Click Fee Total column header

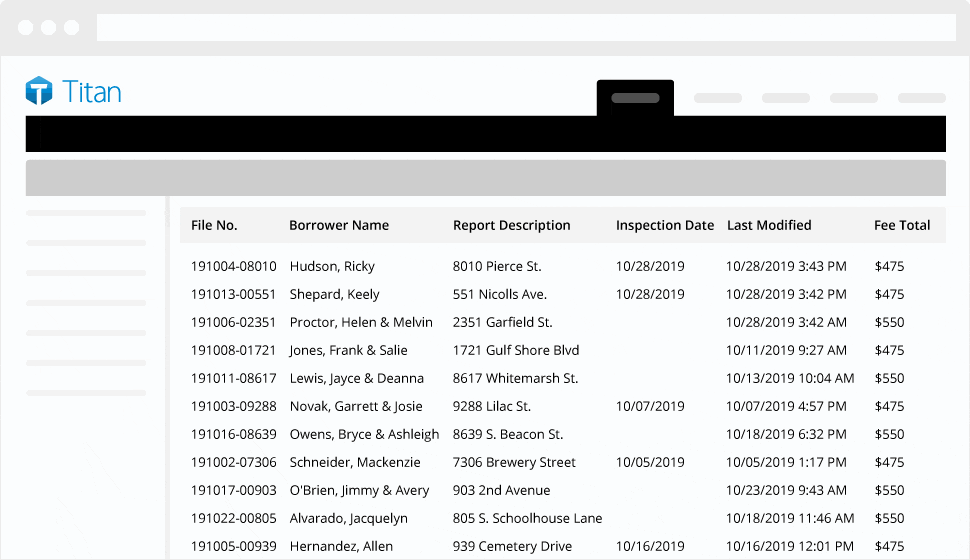[902, 225]
